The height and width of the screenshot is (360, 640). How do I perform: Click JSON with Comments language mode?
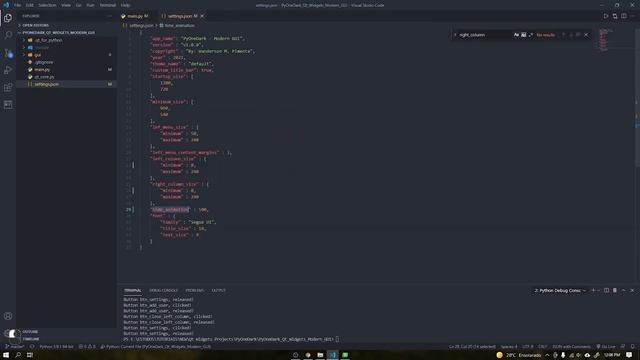(571, 347)
